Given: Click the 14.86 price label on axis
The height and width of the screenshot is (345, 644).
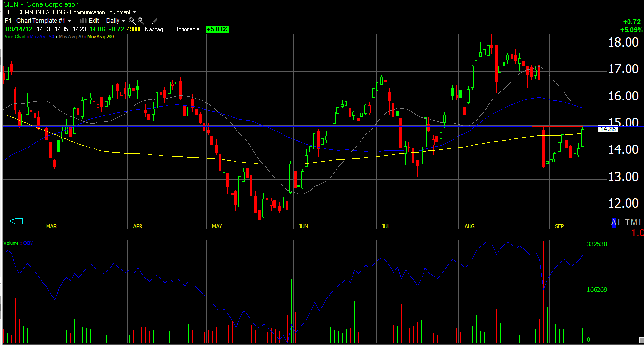Looking at the screenshot, I should point(608,129).
